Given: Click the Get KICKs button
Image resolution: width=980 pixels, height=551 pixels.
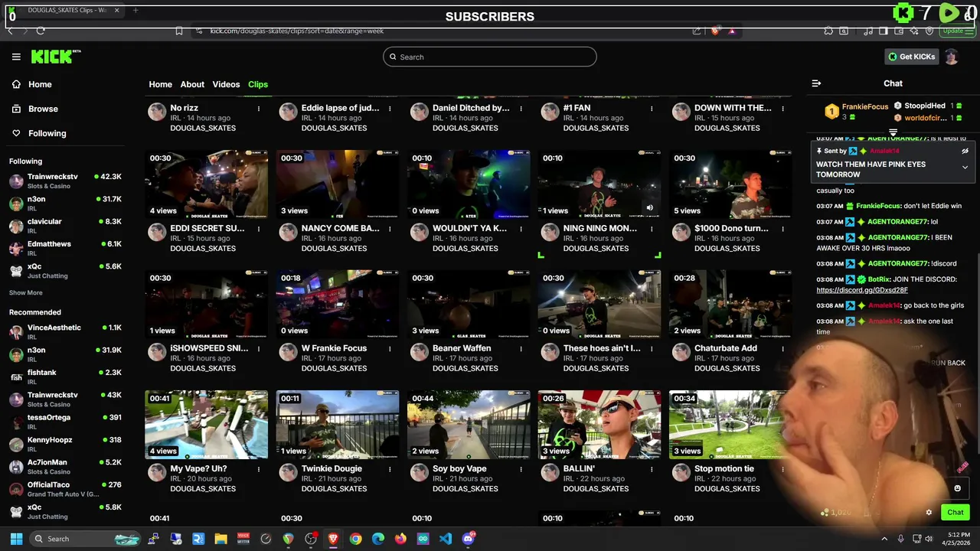Looking at the screenshot, I should (910, 57).
